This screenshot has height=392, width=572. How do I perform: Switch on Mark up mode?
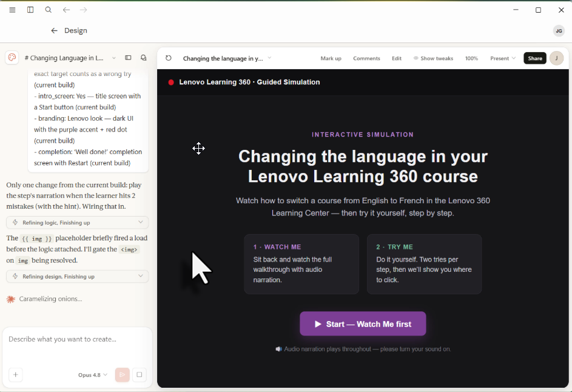coord(331,58)
